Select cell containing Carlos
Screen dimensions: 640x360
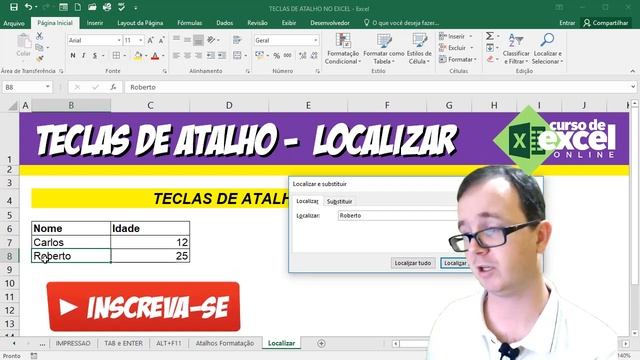[x=71, y=242]
